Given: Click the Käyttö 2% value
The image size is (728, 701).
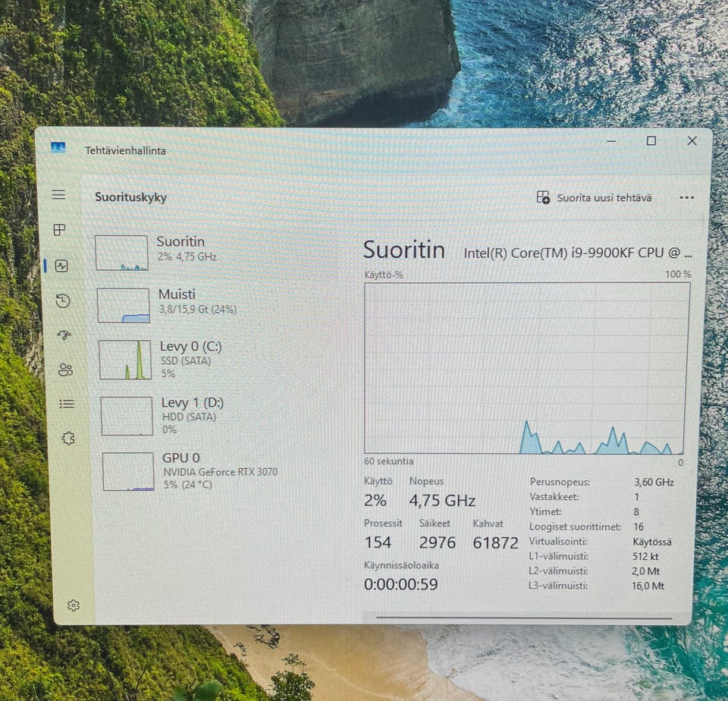Looking at the screenshot, I should pos(375,500).
